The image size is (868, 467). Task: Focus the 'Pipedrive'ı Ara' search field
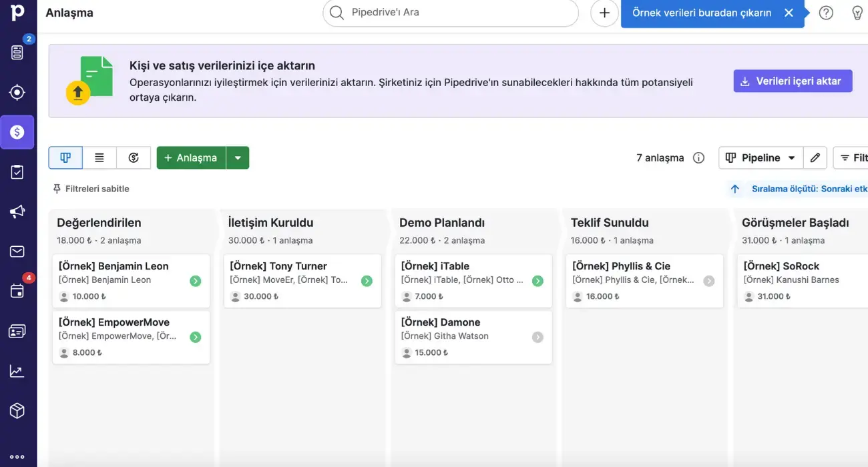(x=451, y=13)
